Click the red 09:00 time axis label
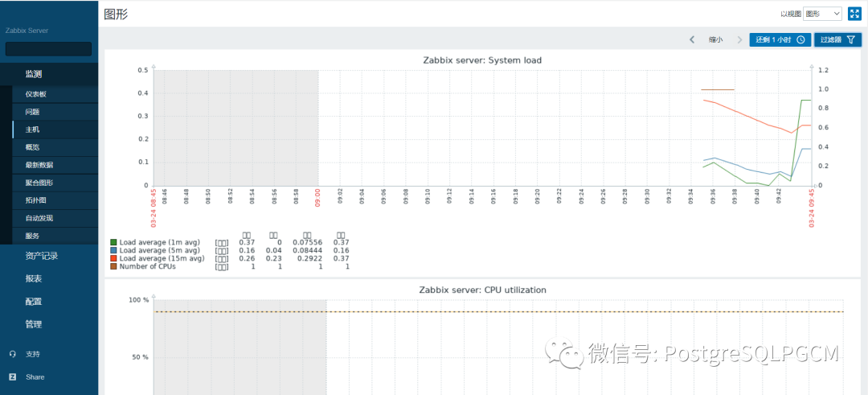Image resolution: width=868 pixels, height=395 pixels. 318,197
